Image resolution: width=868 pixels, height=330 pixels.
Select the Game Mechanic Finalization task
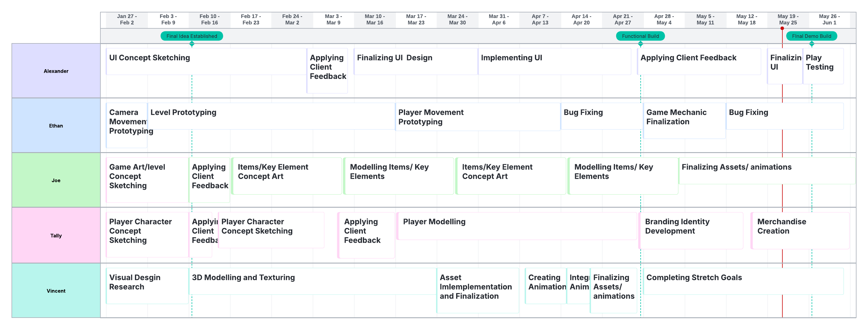pyautogui.click(x=684, y=121)
